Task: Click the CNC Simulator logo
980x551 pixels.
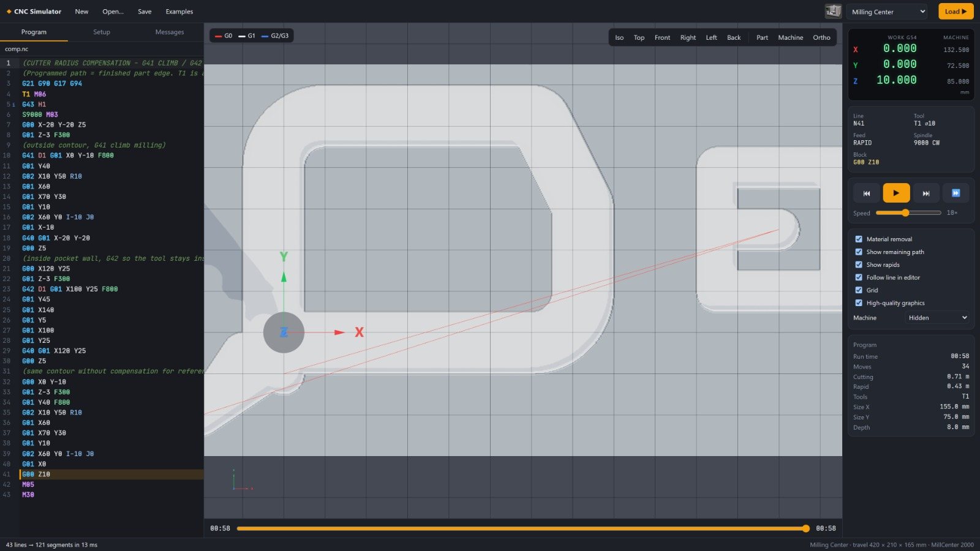Action: tap(34, 12)
